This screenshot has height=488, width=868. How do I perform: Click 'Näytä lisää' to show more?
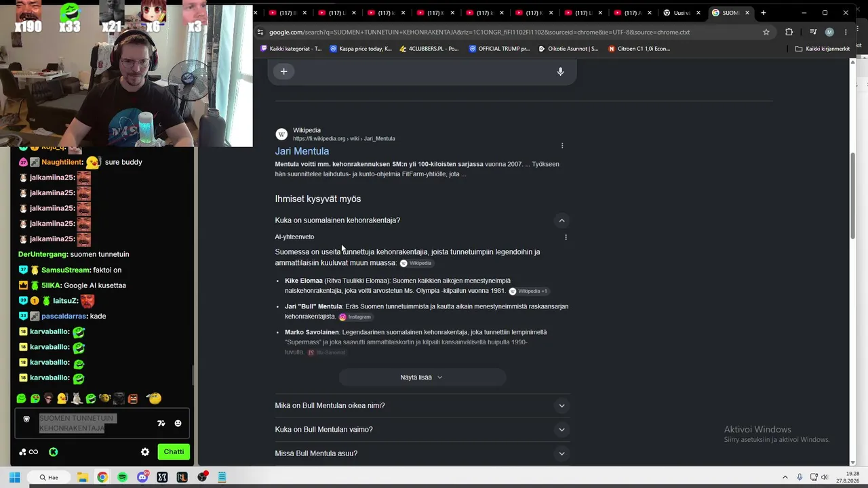pyautogui.click(x=422, y=378)
